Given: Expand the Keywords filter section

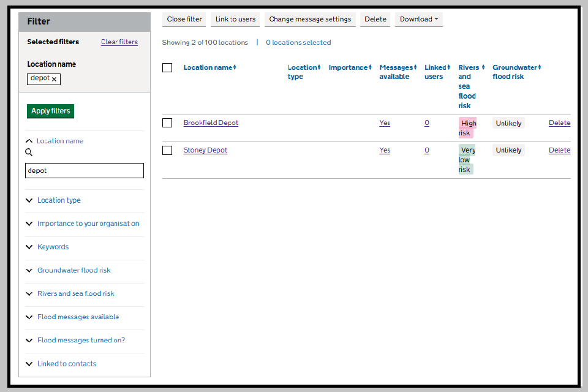Looking at the screenshot, I should [53, 247].
